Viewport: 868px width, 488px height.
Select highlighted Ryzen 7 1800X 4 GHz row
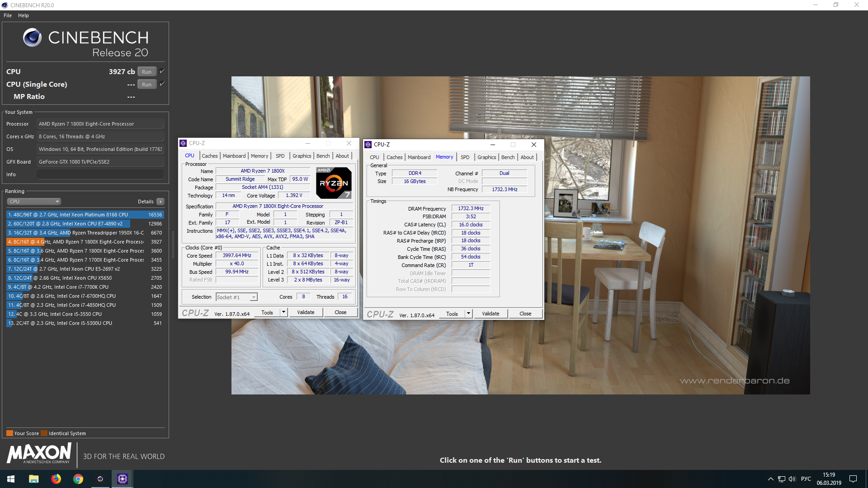pos(85,242)
